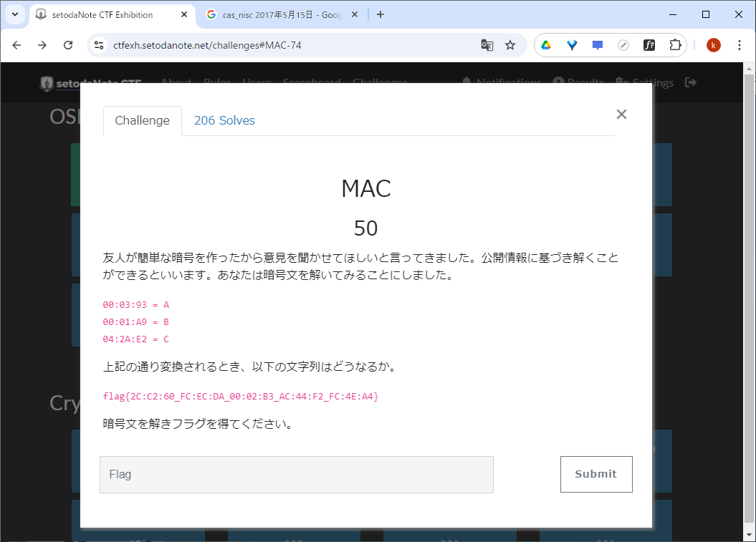Image resolution: width=756 pixels, height=542 pixels.
Task: Switch to setodaNote CTF Exhibition browser tab
Action: pos(112,15)
